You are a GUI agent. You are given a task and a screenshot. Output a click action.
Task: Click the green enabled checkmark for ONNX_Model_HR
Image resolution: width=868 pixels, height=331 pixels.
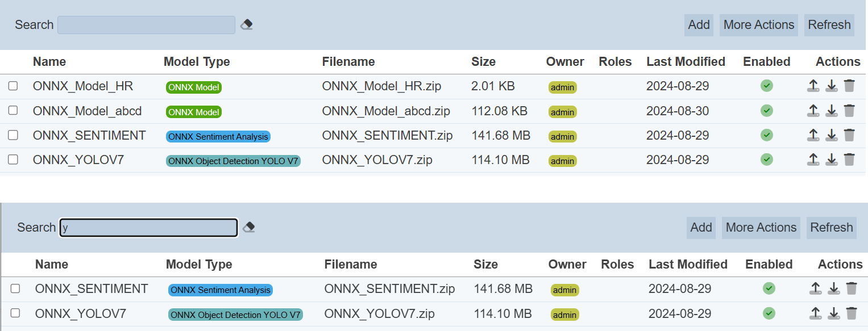click(x=767, y=86)
